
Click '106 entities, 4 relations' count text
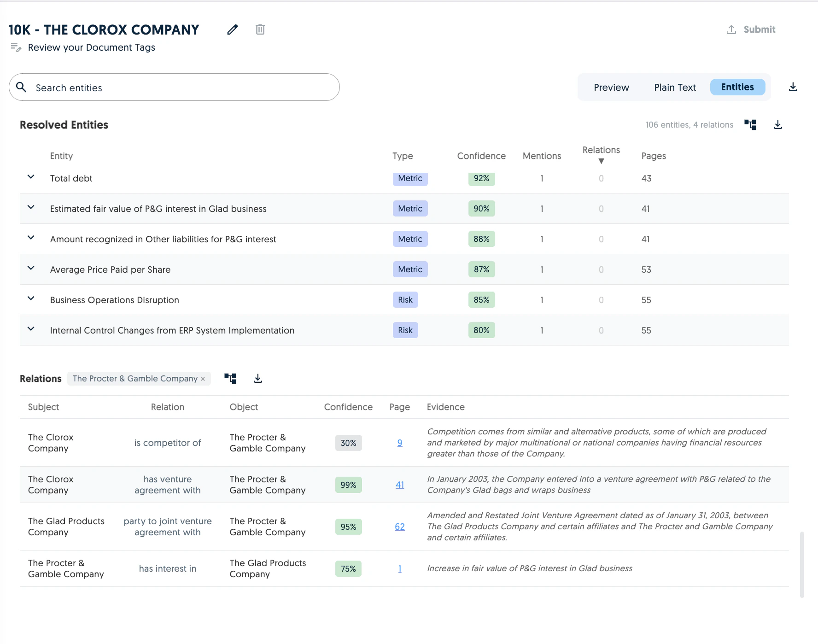(x=689, y=125)
